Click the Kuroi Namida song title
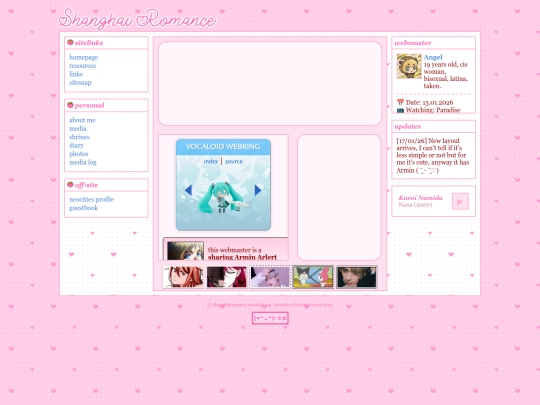 click(420, 198)
